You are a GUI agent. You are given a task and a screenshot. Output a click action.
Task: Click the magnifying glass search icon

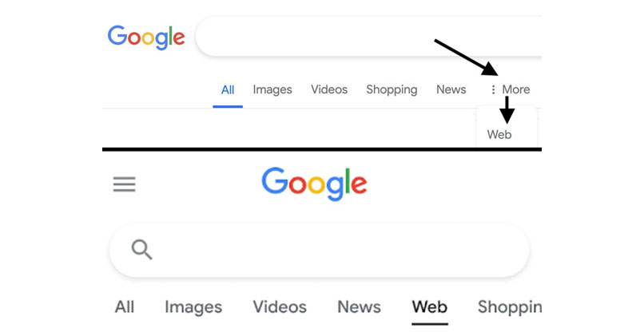pyautogui.click(x=141, y=251)
